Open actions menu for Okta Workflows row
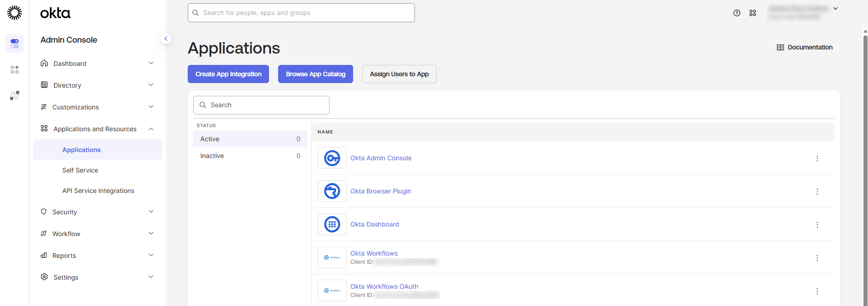This screenshot has width=868, height=306. coord(817,258)
